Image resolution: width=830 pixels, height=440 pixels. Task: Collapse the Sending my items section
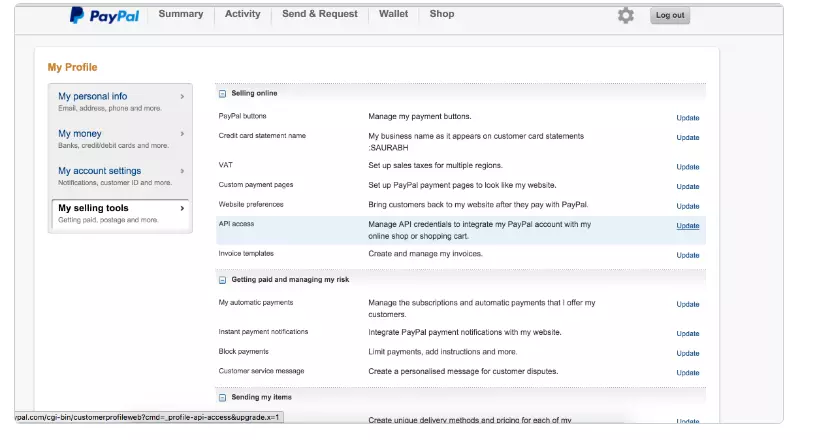(222, 398)
